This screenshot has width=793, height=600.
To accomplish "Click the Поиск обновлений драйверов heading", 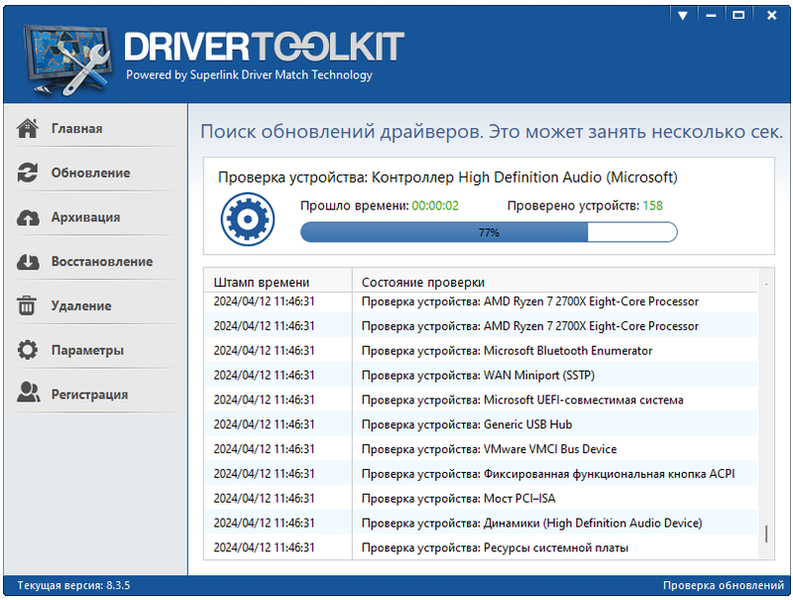I will (492, 132).
